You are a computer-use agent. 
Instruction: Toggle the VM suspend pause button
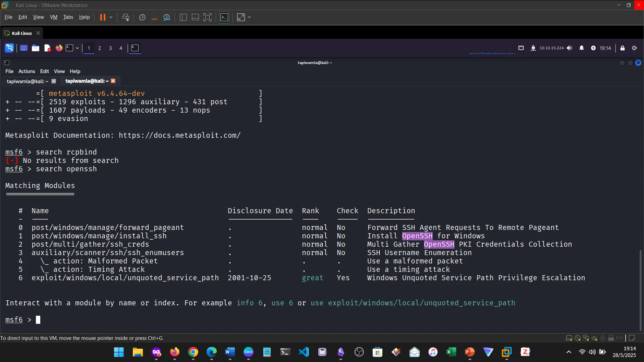click(103, 17)
